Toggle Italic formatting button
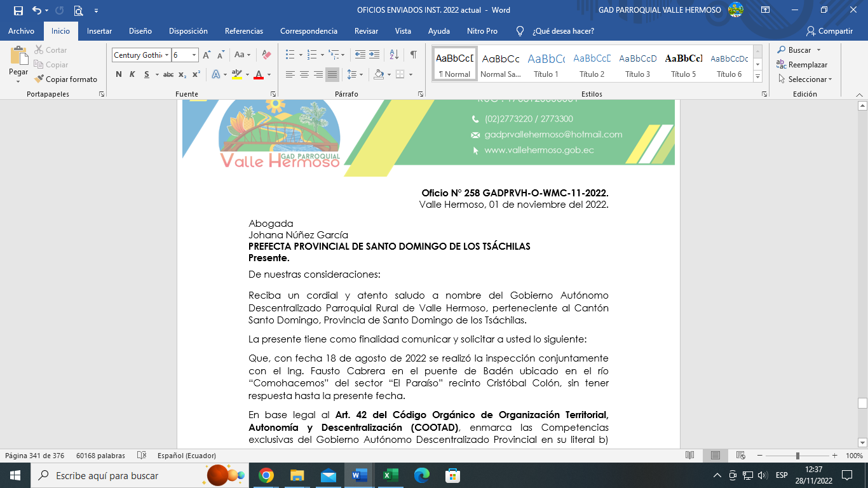 [132, 74]
